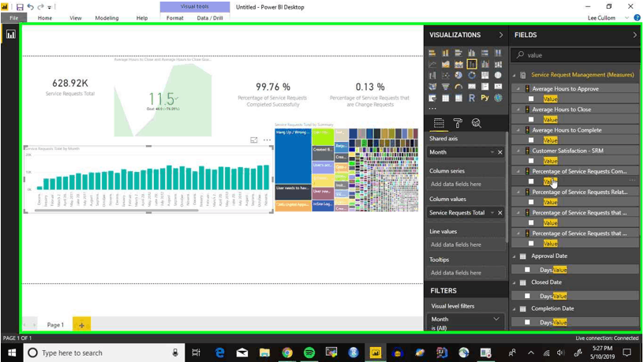
Task: Check DaysValue under Approval Date
Action: [527, 270]
